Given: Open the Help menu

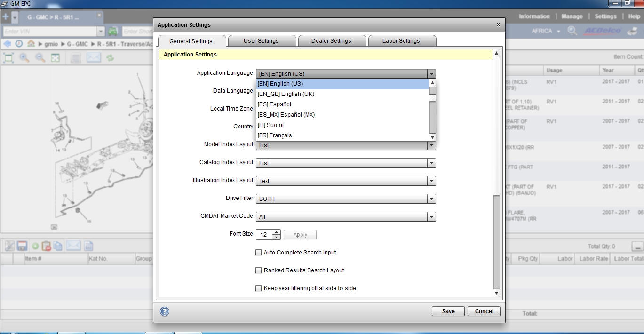Looking at the screenshot, I should click(x=634, y=16).
